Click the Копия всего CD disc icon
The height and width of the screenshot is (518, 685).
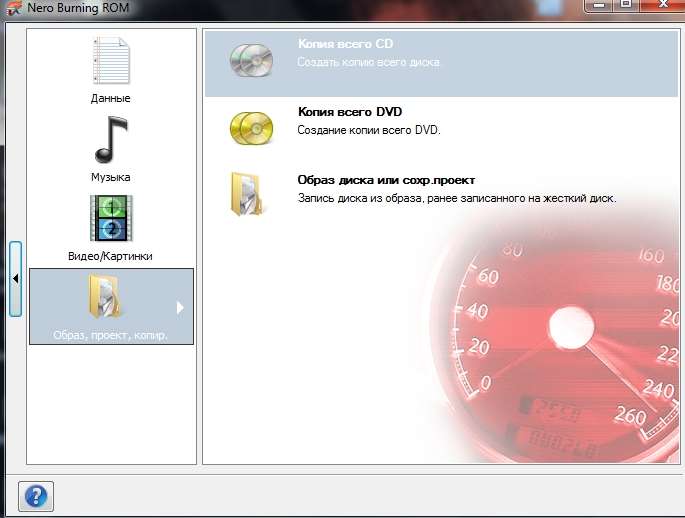[x=251, y=60]
